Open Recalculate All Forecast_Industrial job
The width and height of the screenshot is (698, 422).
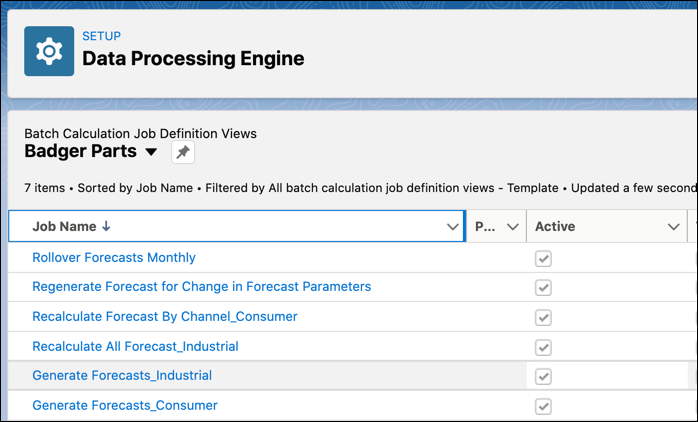click(135, 347)
